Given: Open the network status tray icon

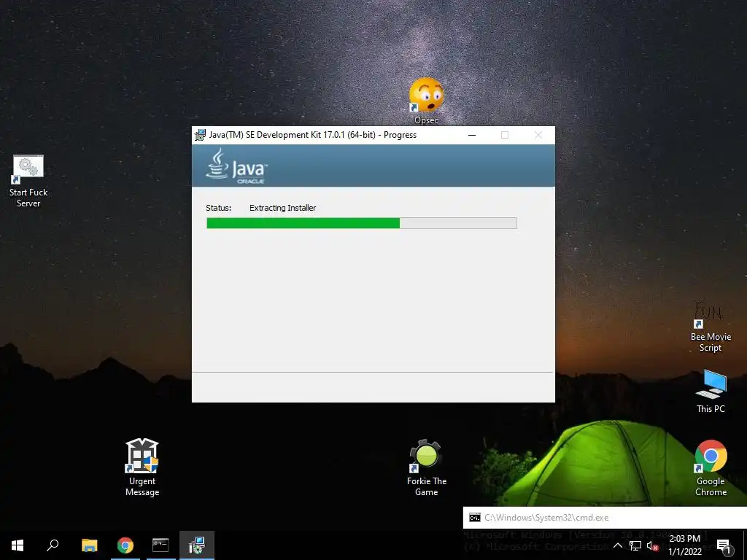Looking at the screenshot, I should pos(635,545).
